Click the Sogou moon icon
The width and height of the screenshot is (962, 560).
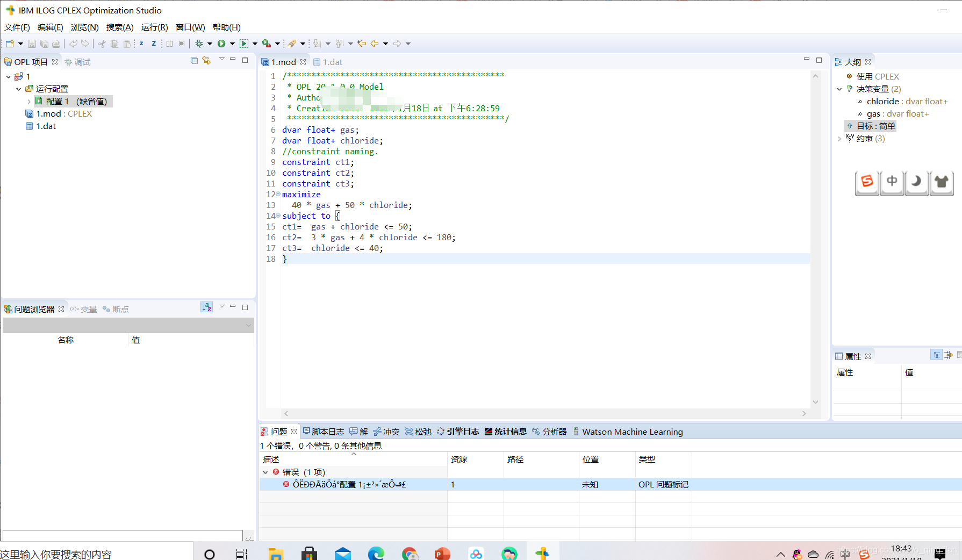(916, 182)
